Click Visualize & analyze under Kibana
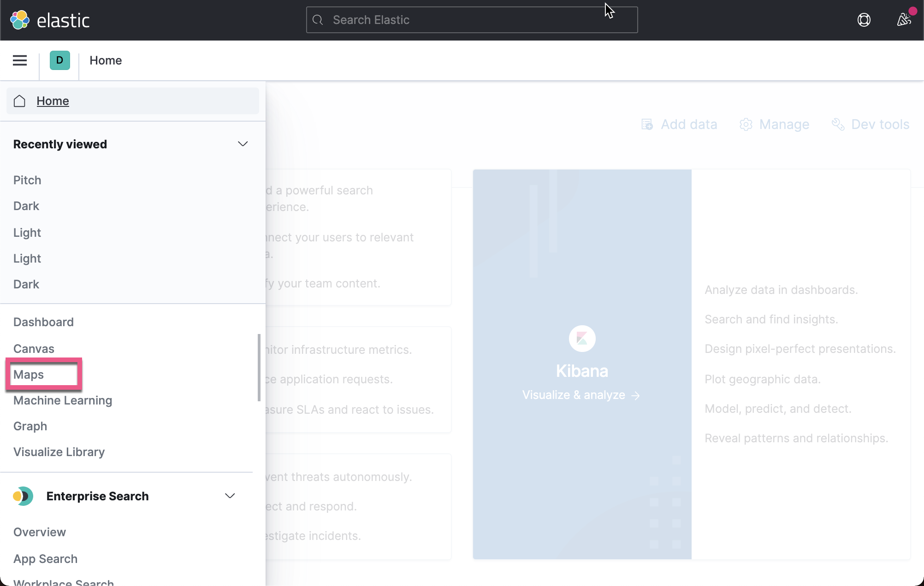 (581, 395)
